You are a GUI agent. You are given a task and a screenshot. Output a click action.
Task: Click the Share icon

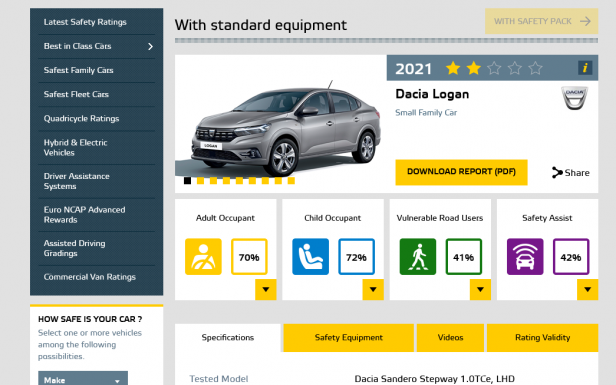(557, 172)
